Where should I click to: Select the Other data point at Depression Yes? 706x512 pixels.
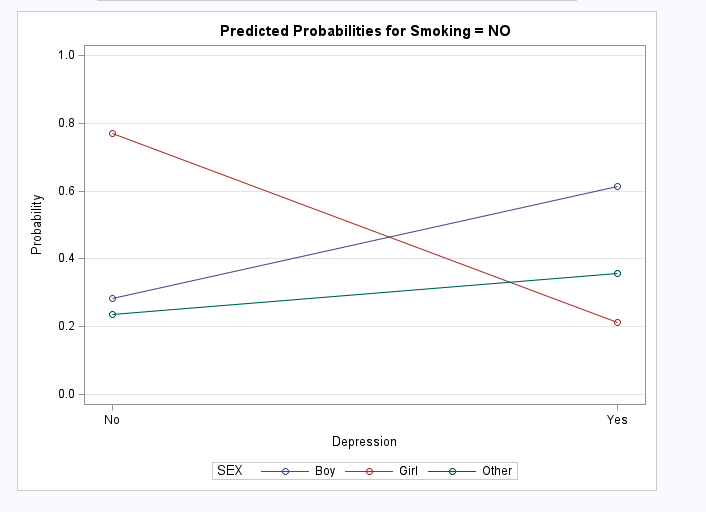(x=617, y=273)
